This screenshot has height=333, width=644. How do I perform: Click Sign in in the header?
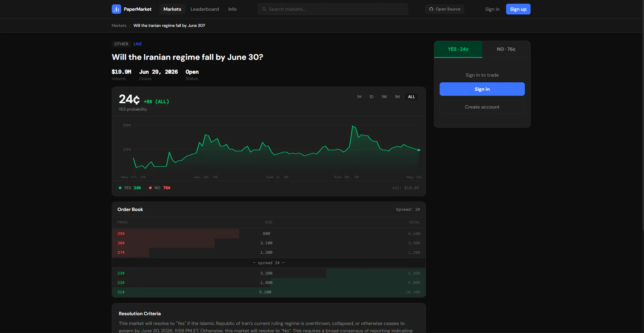(x=492, y=9)
